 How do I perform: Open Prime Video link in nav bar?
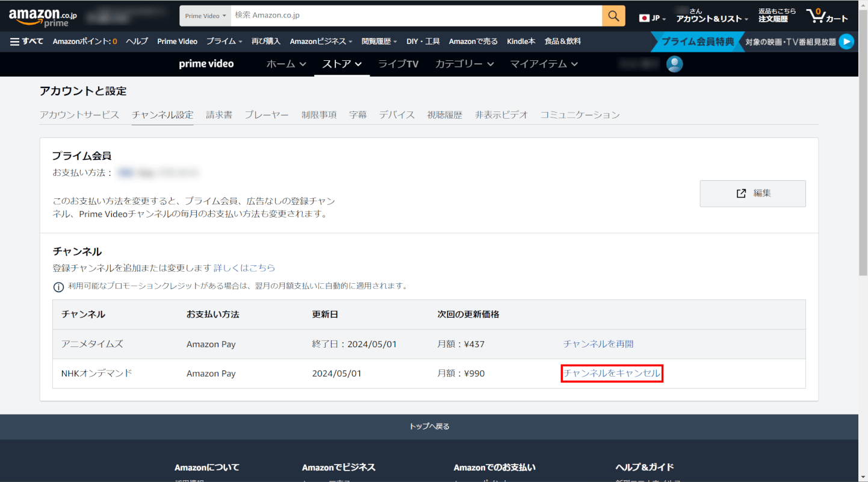177,42
